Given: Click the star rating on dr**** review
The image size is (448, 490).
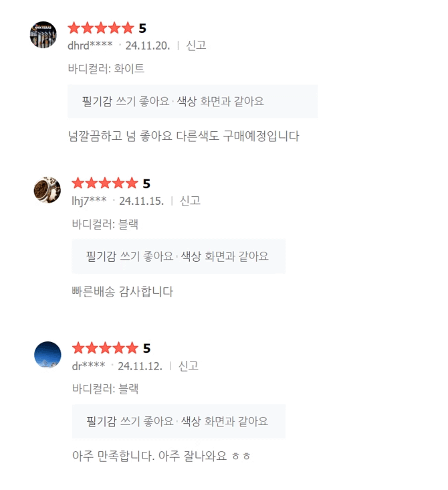Looking at the screenshot, I should (x=105, y=348).
